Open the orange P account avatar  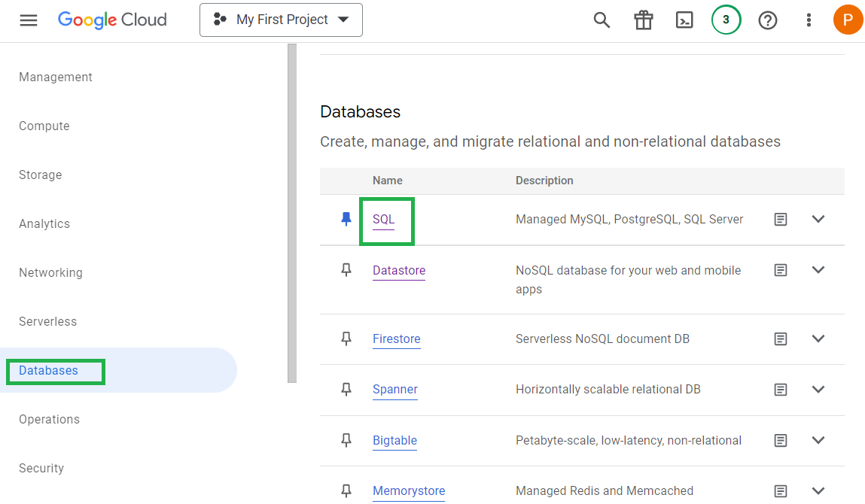tap(848, 20)
